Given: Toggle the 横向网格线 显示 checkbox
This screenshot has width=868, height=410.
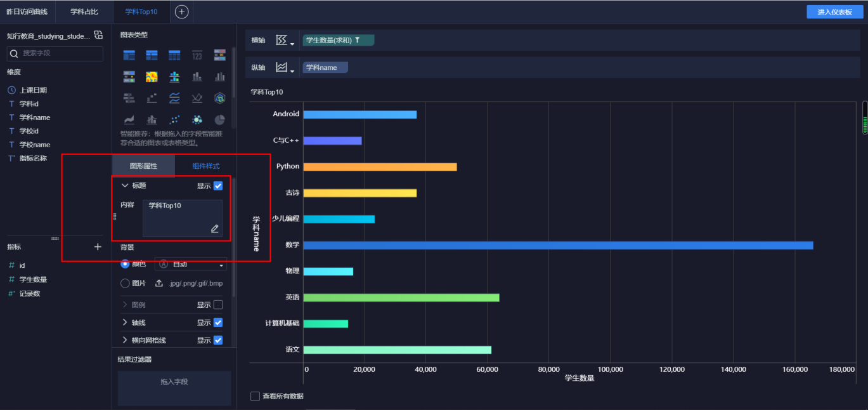Looking at the screenshot, I should (218, 340).
